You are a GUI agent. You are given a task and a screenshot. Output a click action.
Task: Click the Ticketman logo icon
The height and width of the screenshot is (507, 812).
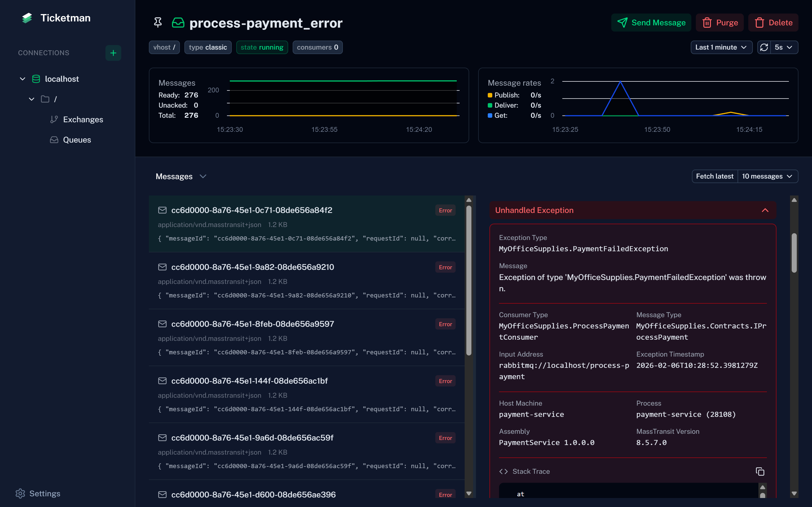point(27,18)
